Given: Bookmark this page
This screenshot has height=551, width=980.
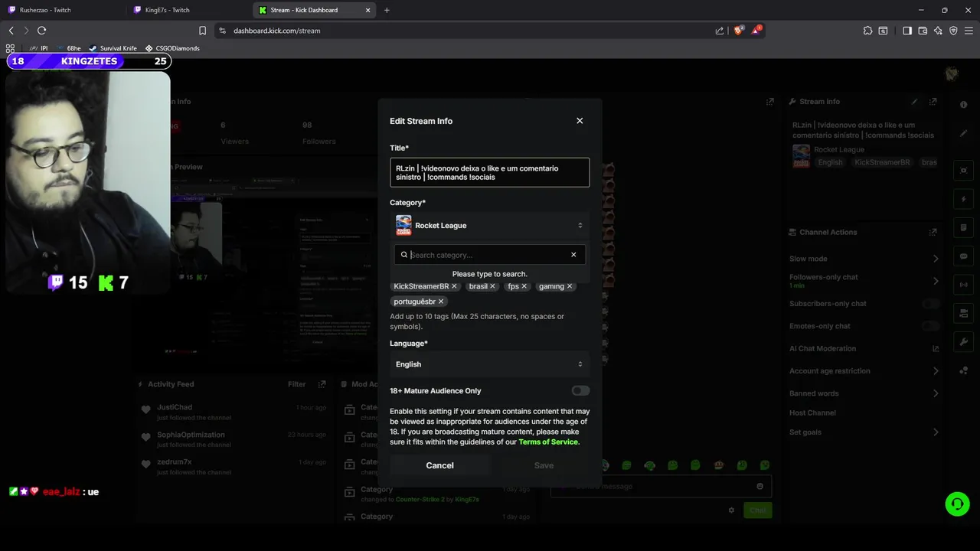Looking at the screenshot, I should (202, 31).
